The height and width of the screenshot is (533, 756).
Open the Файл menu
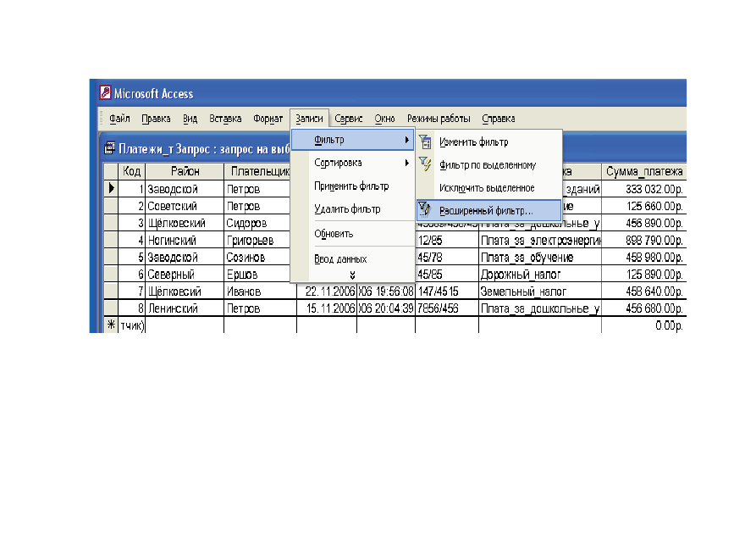pos(119,119)
